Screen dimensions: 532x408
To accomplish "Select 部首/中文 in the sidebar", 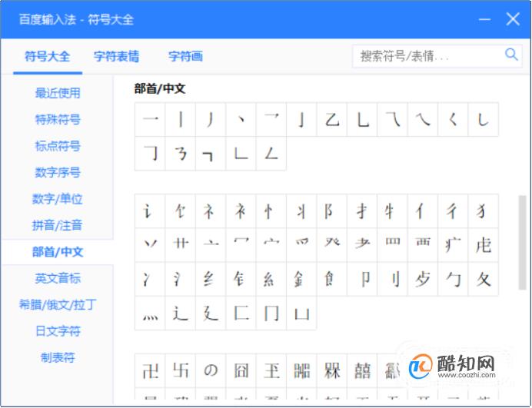I will click(x=58, y=252).
